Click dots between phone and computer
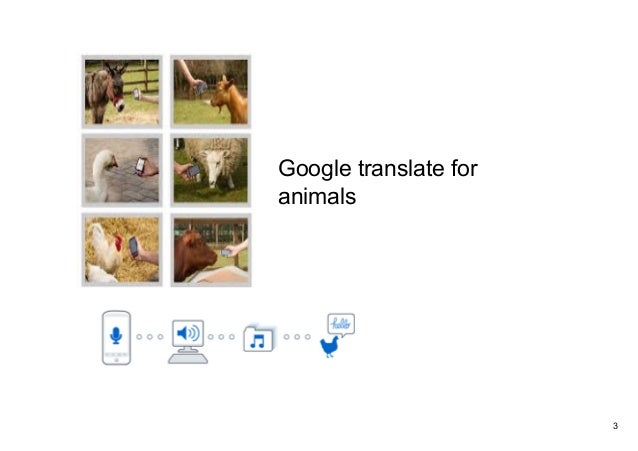This screenshot has height=451, width=638. point(150,337)
